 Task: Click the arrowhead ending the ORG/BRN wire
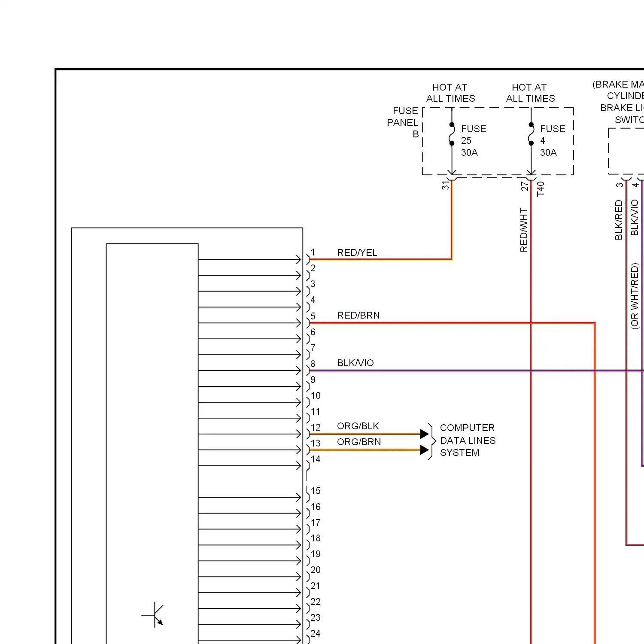point(424,450)
